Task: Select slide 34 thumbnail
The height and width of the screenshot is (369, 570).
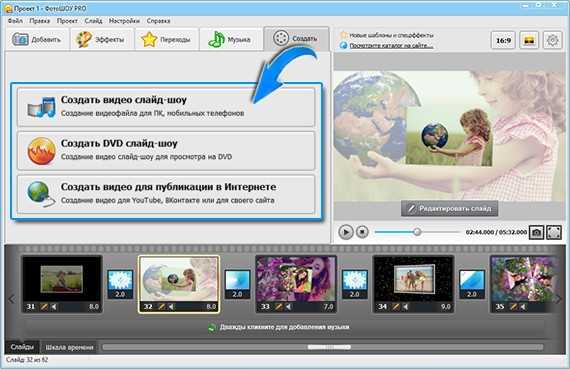Action: coord(414,284)
